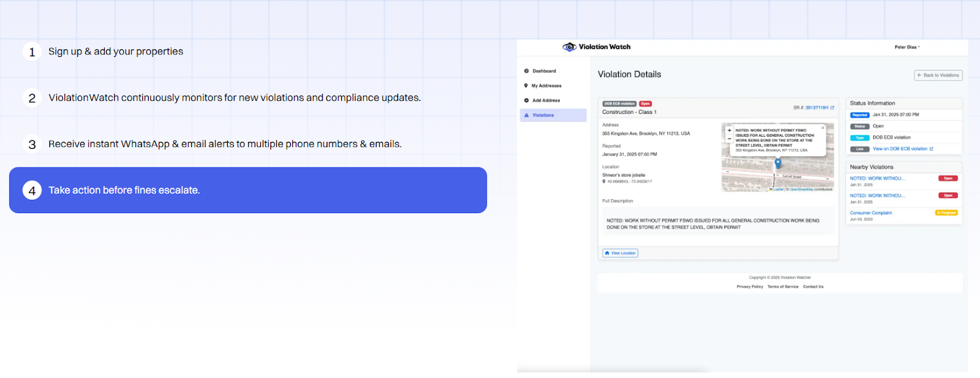Open the View on DOB ECB violation link
The height and width of the screenshot is (378, 980).
[903, 149]
